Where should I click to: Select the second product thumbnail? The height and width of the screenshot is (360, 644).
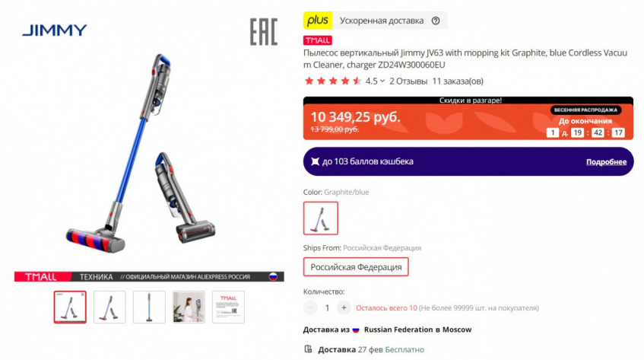(x=109, y=307)
